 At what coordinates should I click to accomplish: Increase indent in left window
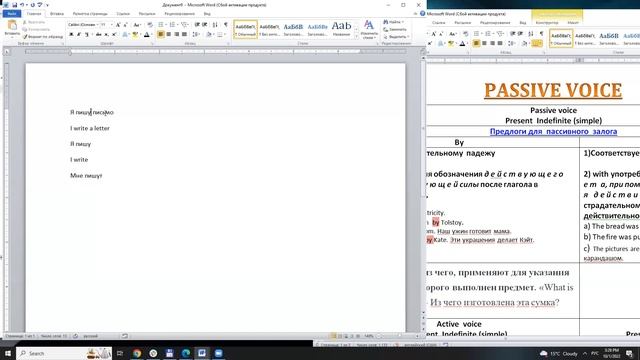click(205, 25)
